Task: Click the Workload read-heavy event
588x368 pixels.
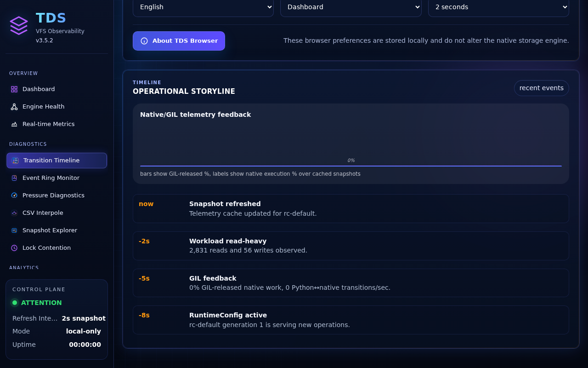Action: tap(351, 246)
